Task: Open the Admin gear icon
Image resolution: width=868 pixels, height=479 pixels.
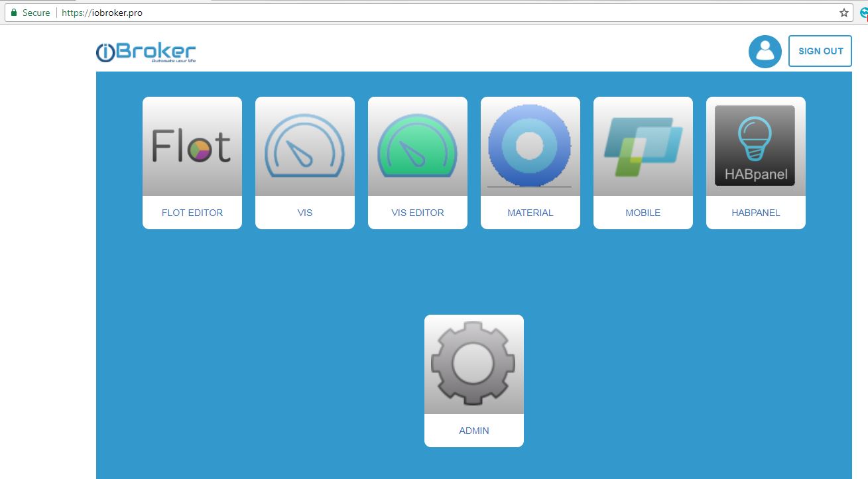Action: click(x=473, y=364)
